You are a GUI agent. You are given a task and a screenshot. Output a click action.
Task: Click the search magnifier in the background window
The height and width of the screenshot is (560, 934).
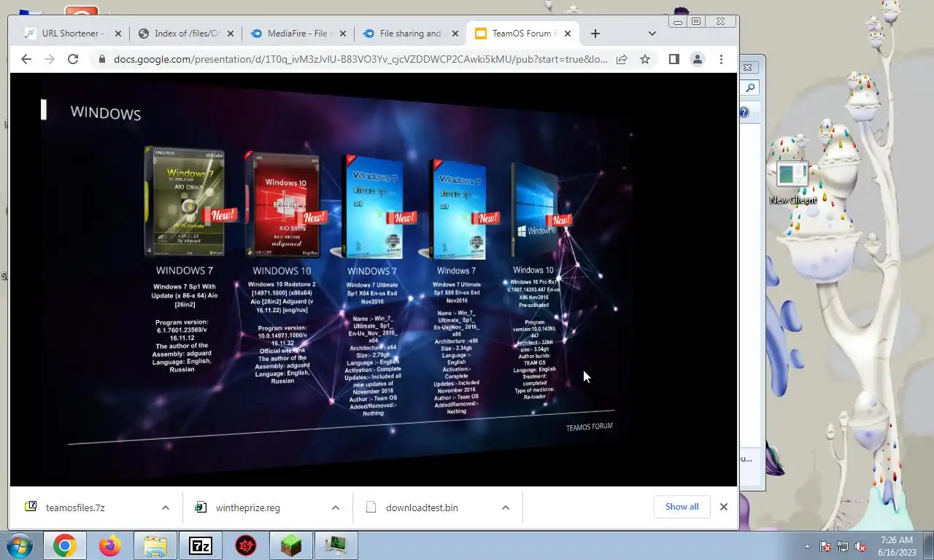750,88
